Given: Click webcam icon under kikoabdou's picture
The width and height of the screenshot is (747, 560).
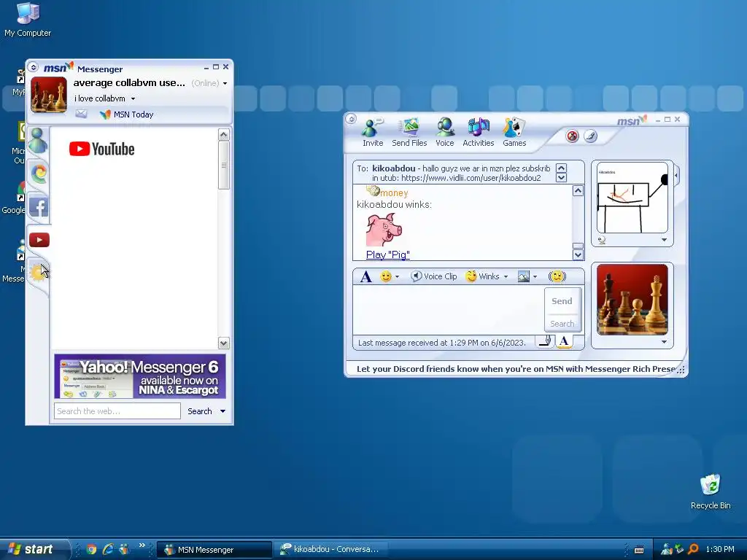Looking at the screenshot, I should coord(602,240).
